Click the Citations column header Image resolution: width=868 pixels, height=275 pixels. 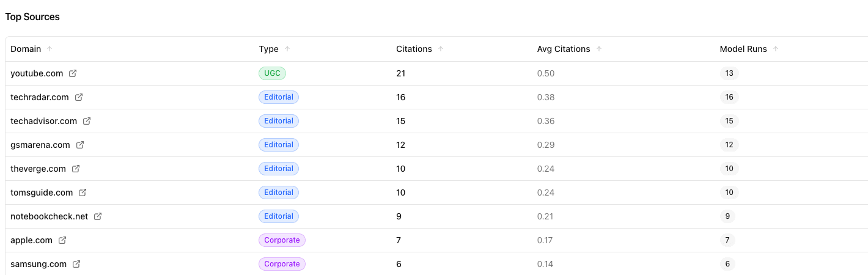click(414, 49)
